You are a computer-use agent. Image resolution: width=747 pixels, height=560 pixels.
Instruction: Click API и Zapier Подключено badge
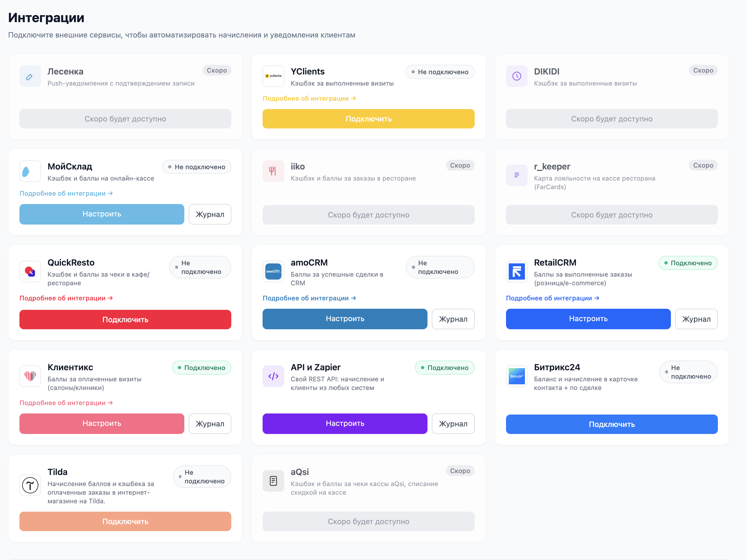445,368
